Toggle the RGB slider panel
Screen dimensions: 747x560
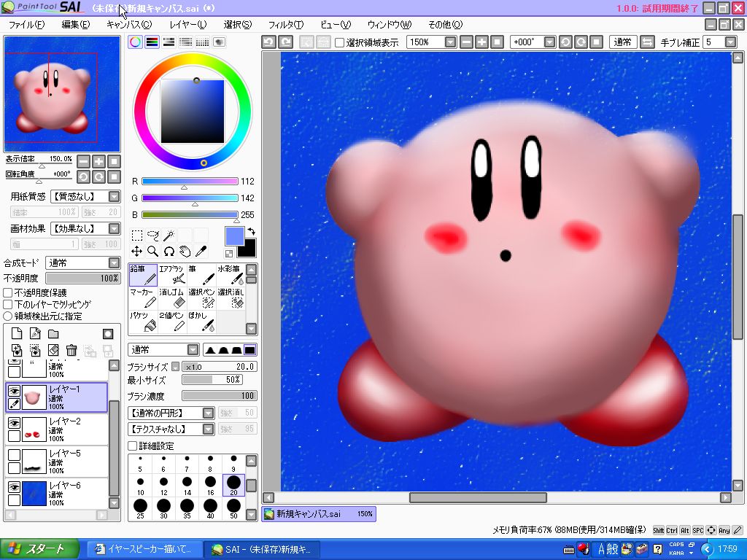point(152,42)
